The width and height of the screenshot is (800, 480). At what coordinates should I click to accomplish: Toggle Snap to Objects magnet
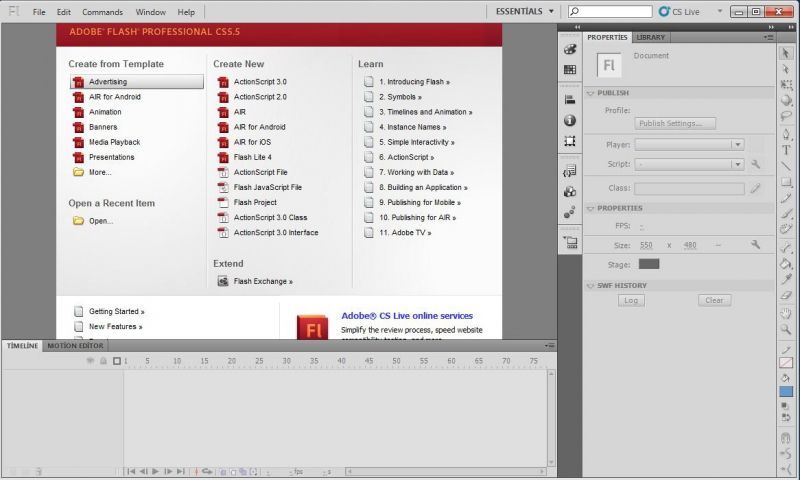tap(786, 438)
